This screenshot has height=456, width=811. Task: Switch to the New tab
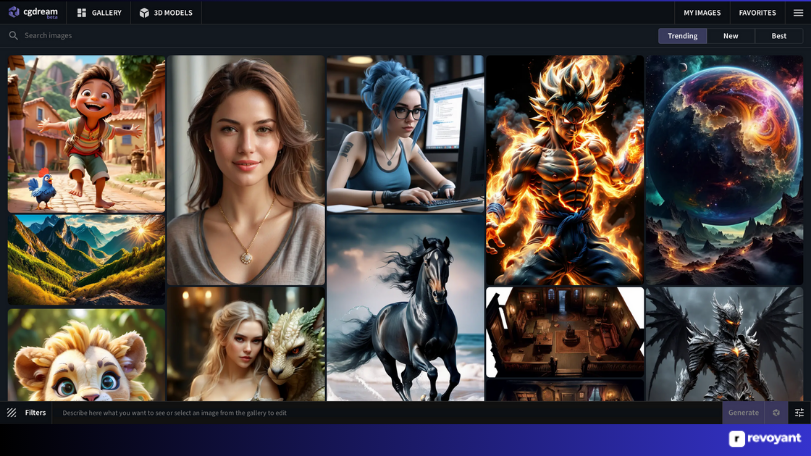[x=730, y=36]
